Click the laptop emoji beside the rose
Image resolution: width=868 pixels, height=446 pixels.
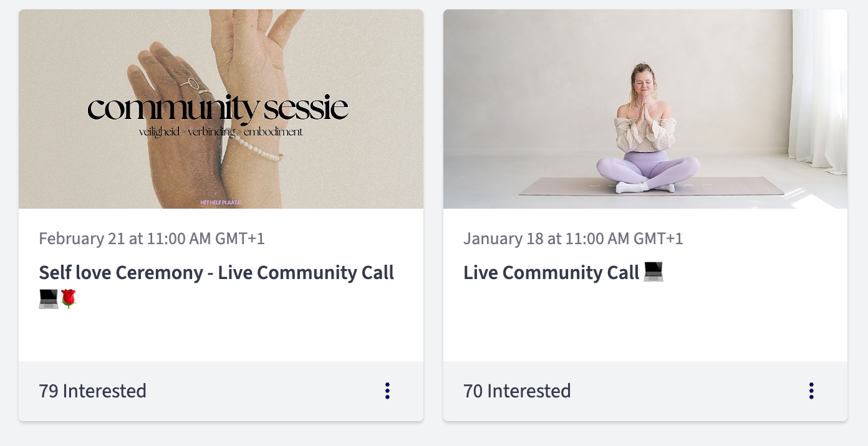49,299
